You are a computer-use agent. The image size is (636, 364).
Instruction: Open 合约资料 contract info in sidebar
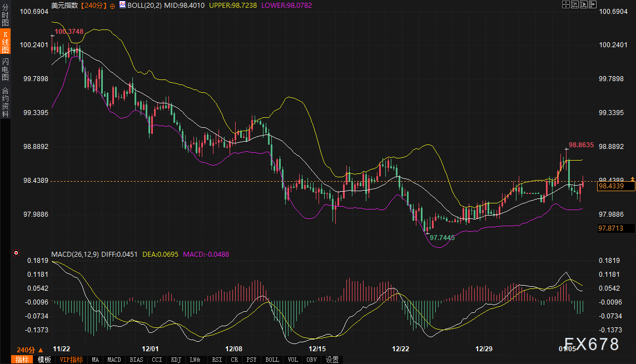(x=5, y=102)
